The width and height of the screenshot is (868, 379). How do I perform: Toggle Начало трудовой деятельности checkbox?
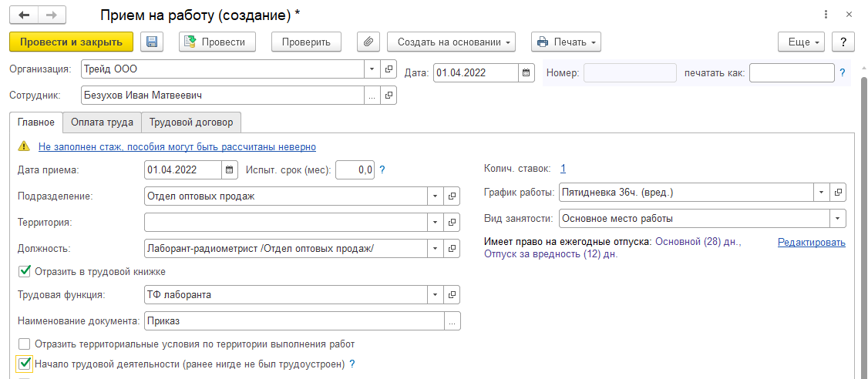coord(25,364)
